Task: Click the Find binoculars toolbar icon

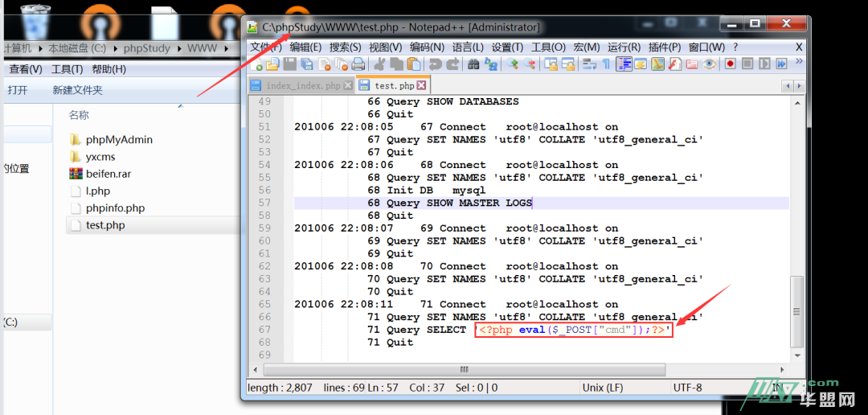Action: 474,64
